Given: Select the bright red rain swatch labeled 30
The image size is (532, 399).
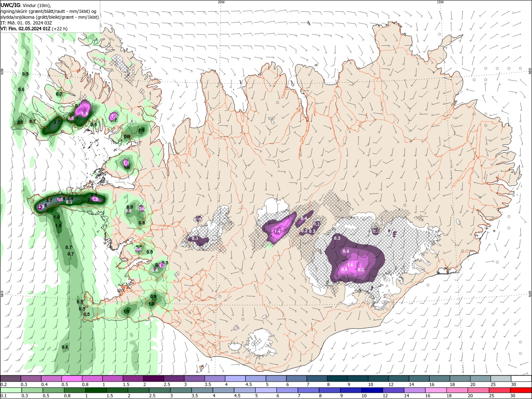Looking at the screenshot, I should (521, 390).
